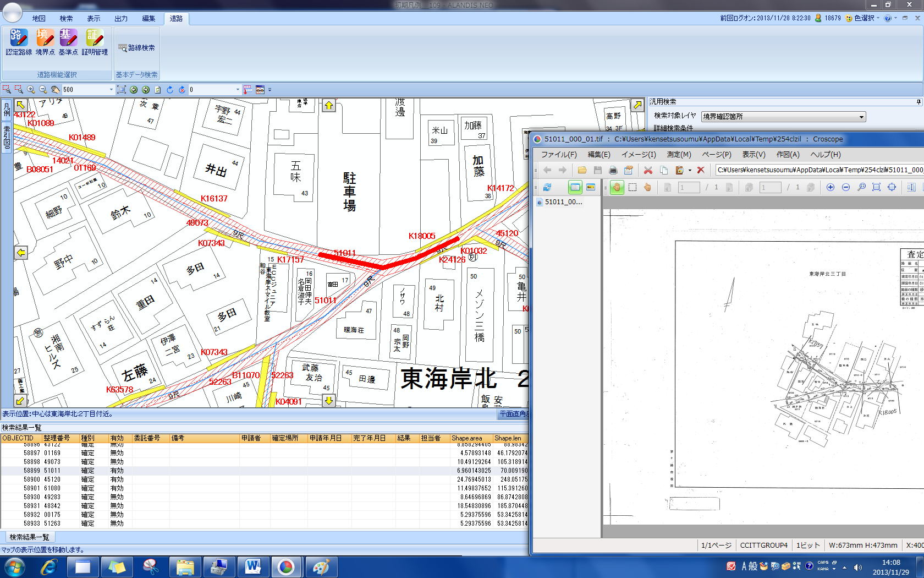Click the red scissors cut icon
The width and height of the screenshot is (924, 578).
click(x=648, y=170)
